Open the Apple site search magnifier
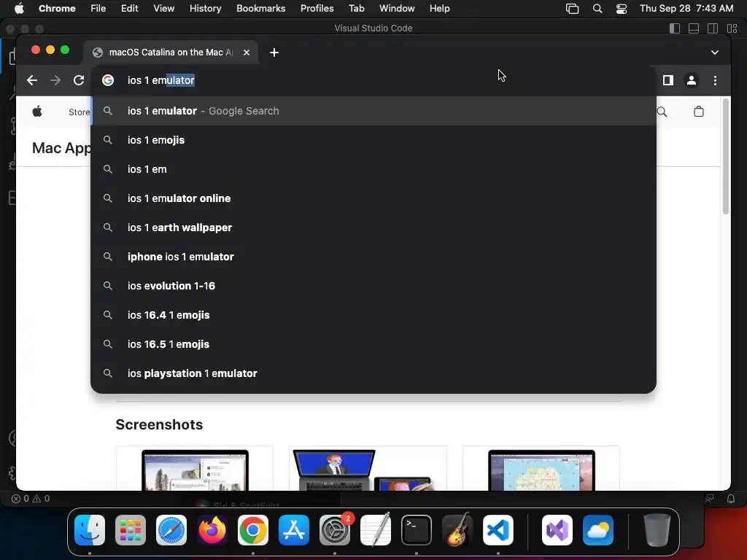Viewport: 747px width, 560px height. [x=662, y=112]
